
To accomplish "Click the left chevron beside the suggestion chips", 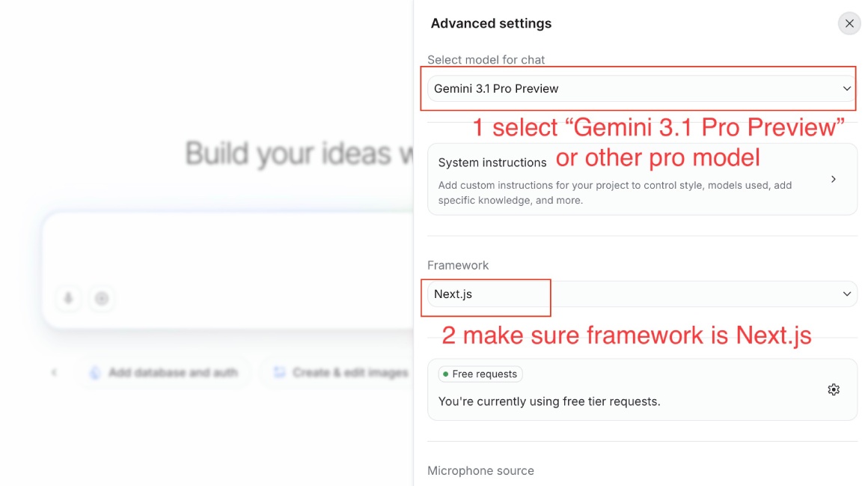I will 53,372.
